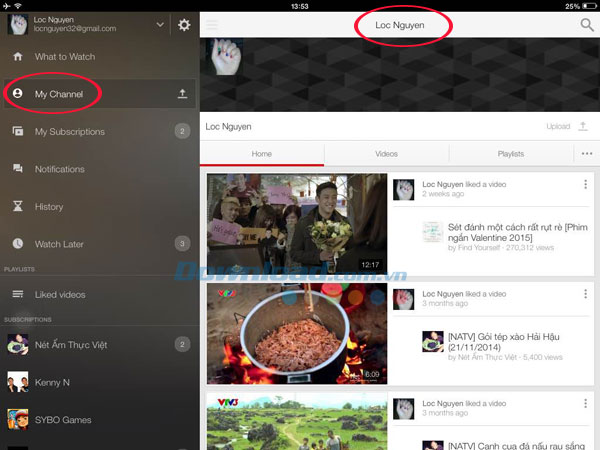Open Liked videos playlist label
The width and height of the screenshot is (600, 450).
[x=60, y=295]
